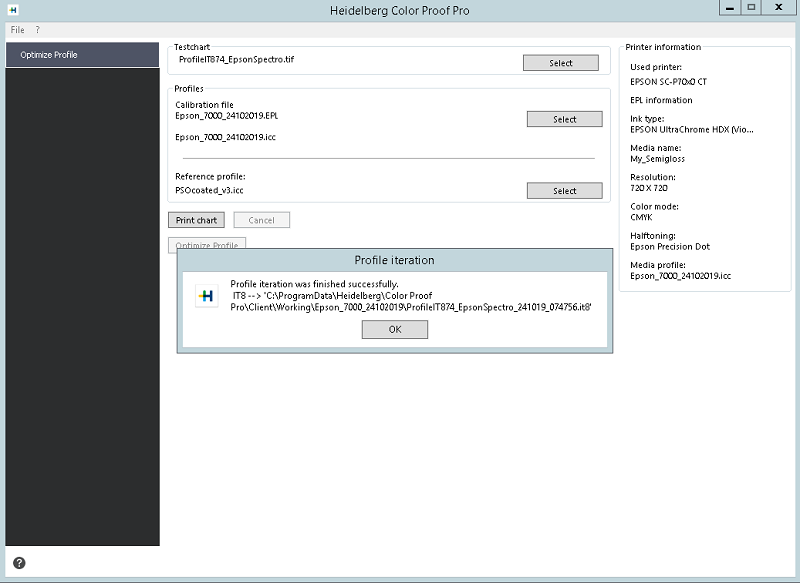The width and height of the screenshot is (800, 583).
Task: Click the testchart name ProfileIT874_EpsonSpectro.tif
Action: (x=236, y=59)
